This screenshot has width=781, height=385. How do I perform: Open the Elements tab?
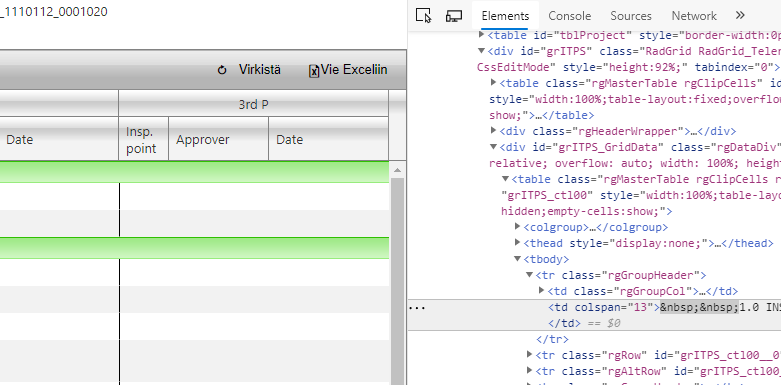pyautogui.click(x=505, y=15)
